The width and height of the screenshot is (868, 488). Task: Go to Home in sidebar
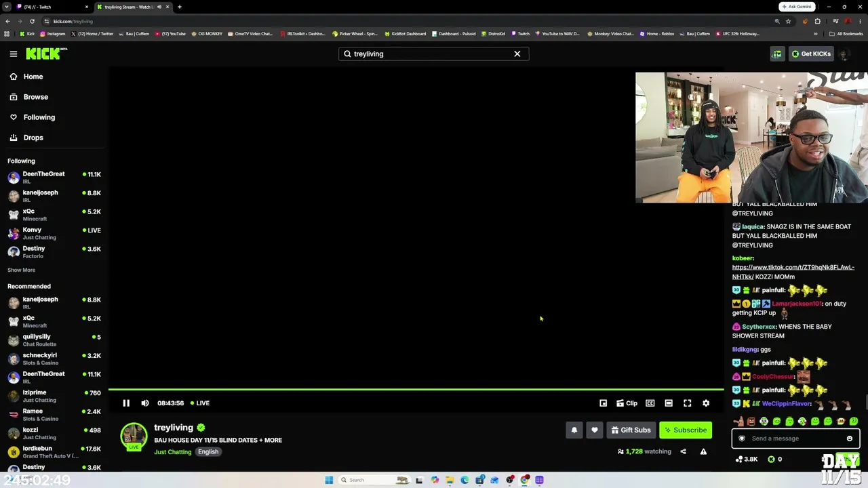[33, 77]
